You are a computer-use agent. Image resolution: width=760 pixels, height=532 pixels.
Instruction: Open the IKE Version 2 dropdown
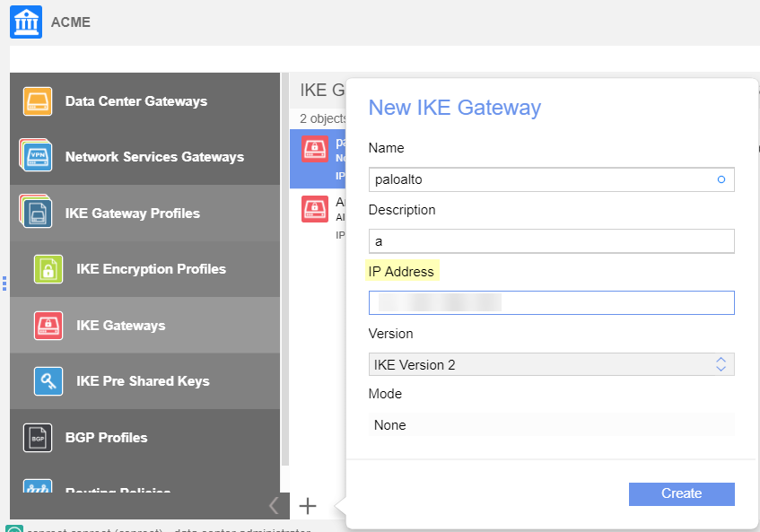pyautogui.click(x=551, y=364)
